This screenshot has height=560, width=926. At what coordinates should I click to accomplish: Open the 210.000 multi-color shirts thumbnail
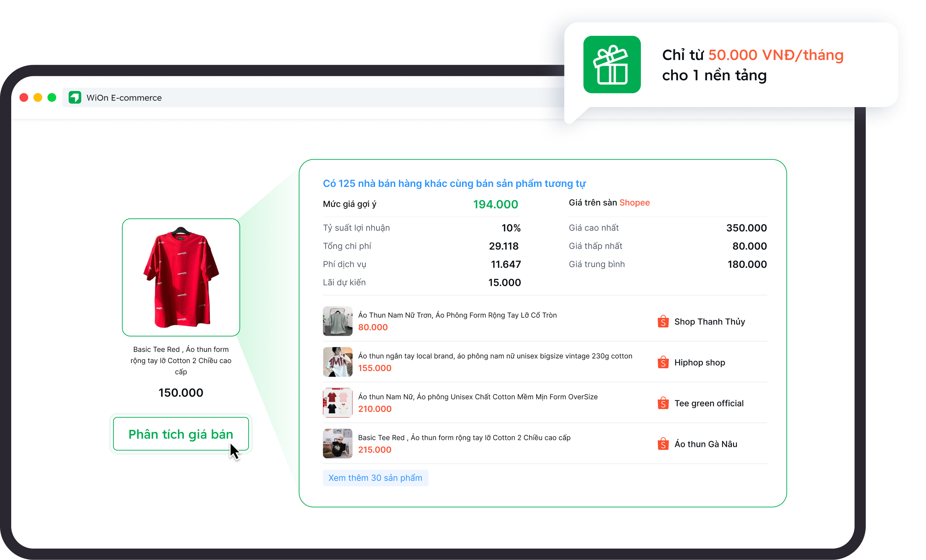click(x=338, y=402)
